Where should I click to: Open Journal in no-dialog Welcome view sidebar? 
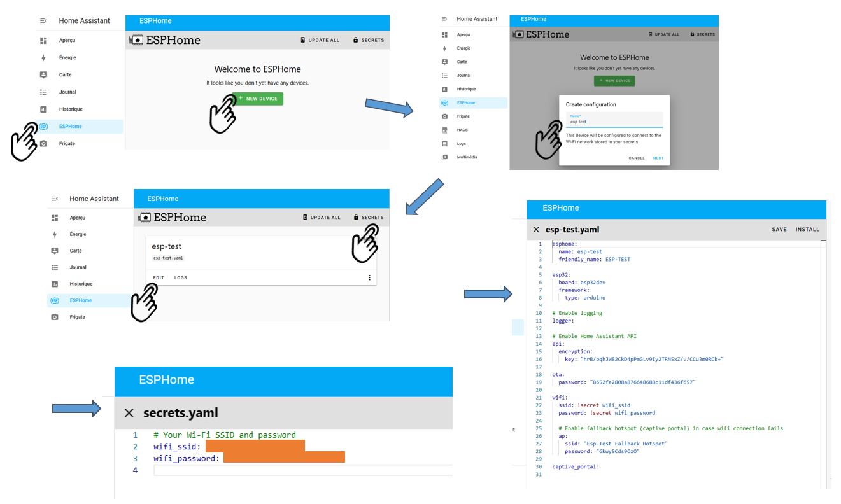click(67, 92)
